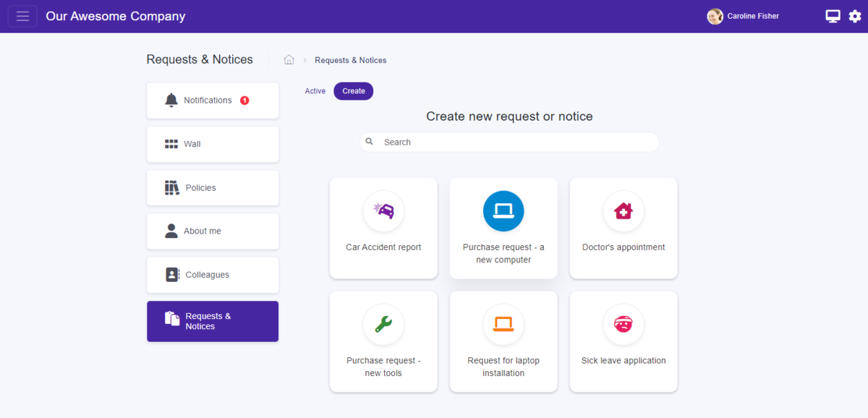Click the red notification count badge
The width and height of the screenshot is (868, 418).
[244, 101]
